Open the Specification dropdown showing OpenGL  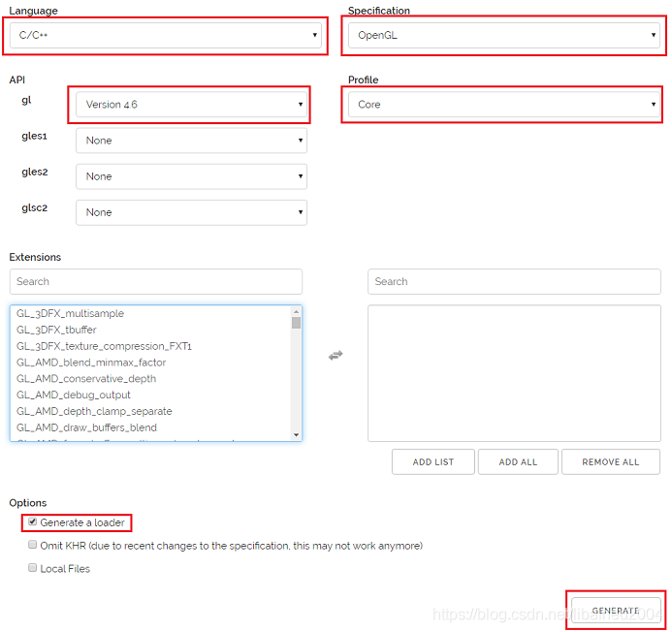(x=504, y=35)
